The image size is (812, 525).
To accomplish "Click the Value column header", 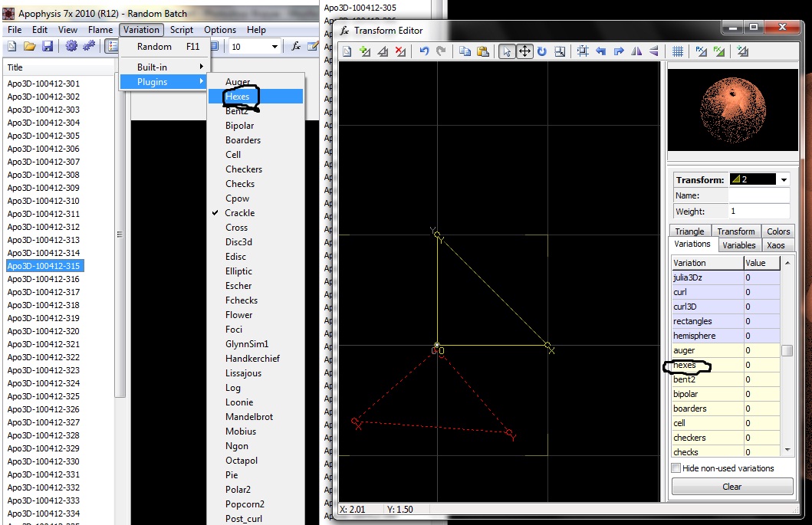I will [761, 263].
